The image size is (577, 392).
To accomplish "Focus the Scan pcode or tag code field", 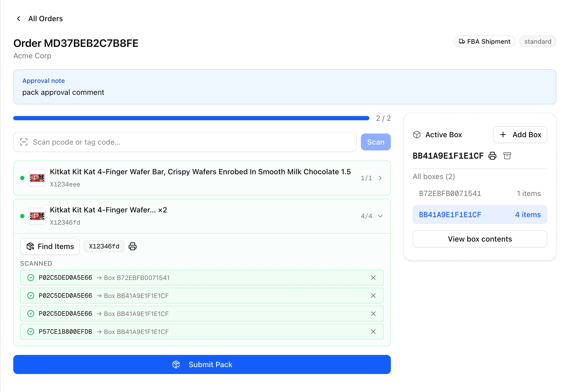I will coord(185,142).
